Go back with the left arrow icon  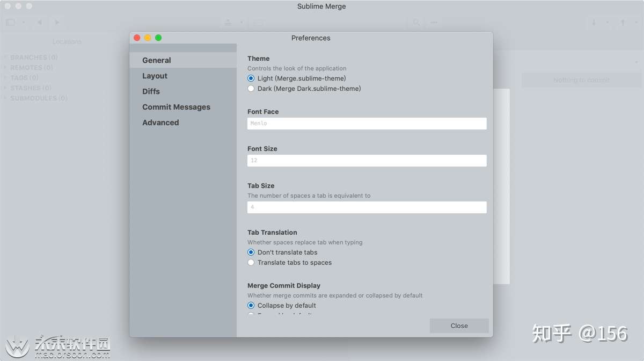[x=39, y=23]
